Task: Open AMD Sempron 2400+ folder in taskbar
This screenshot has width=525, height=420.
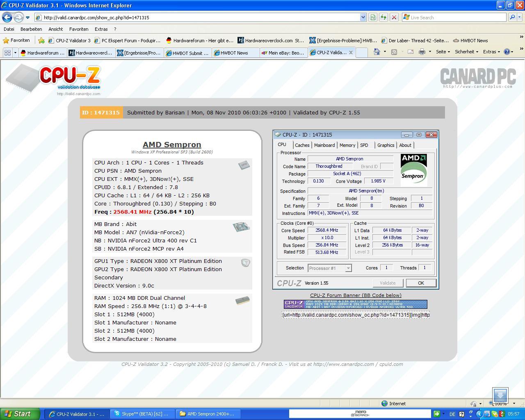Action: tap(208, 414)
